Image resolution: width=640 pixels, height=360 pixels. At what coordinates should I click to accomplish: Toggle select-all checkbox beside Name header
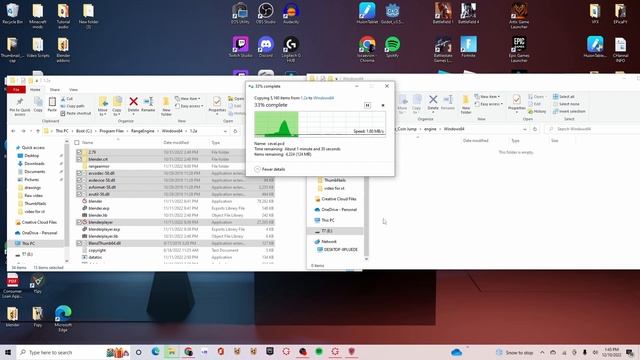77,142
